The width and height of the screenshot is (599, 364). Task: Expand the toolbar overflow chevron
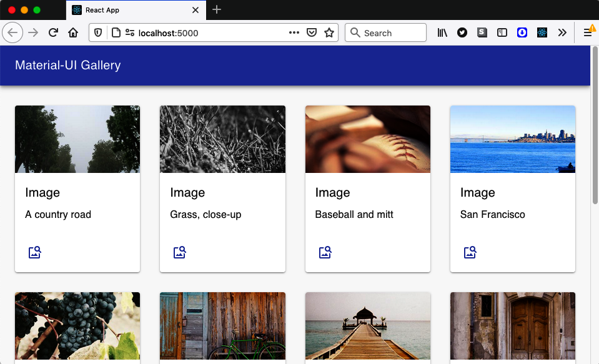point(562,33)
